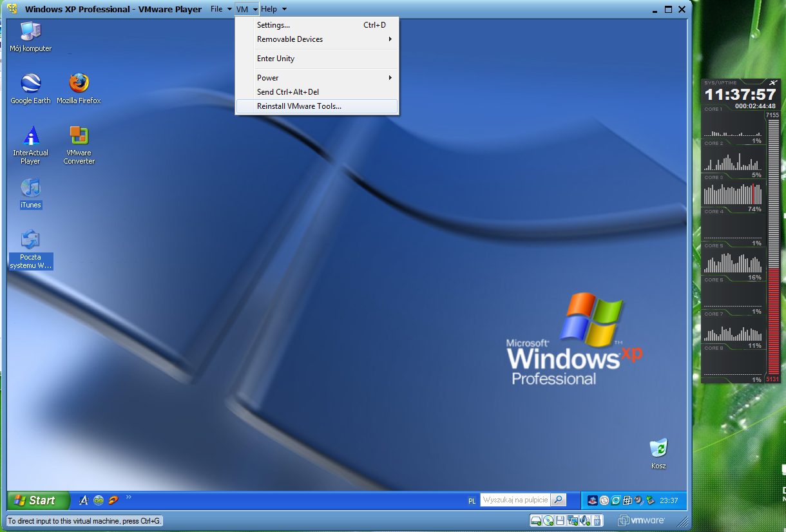This screenshot has width=786, height=532.
Task: Click the sound card device status icon
Action: pos(586,520)
